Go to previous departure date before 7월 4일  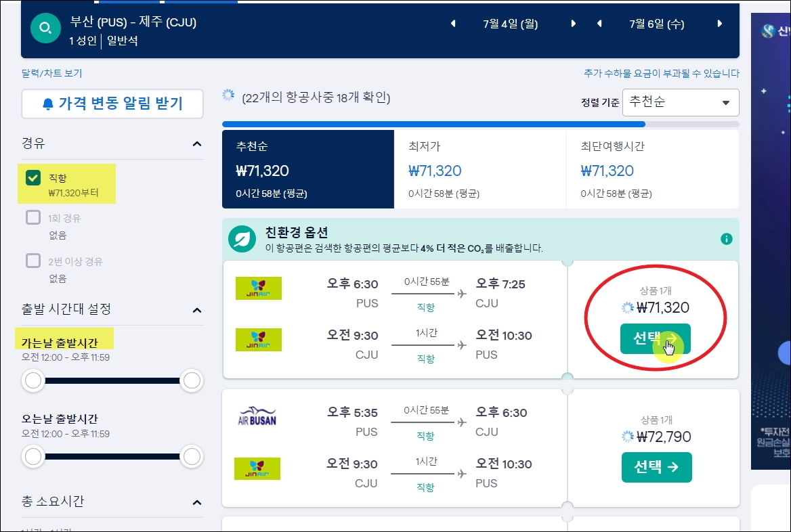click(x=453, y=24)
